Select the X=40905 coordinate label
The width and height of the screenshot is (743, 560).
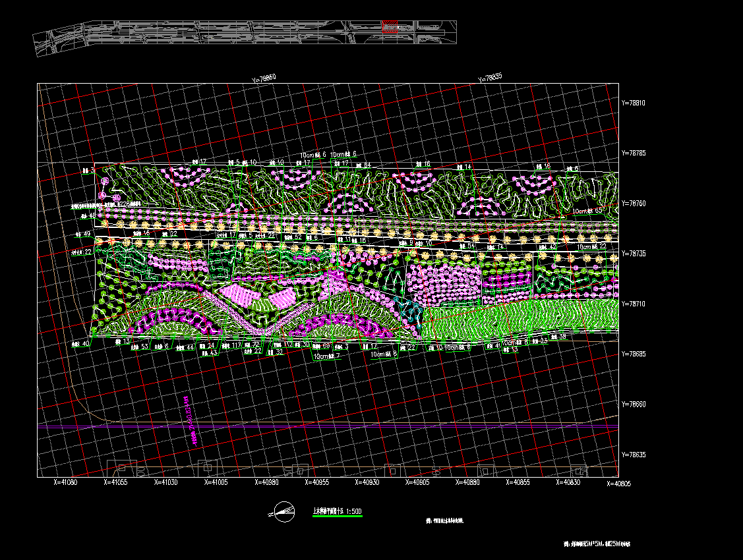click(417, 482)
